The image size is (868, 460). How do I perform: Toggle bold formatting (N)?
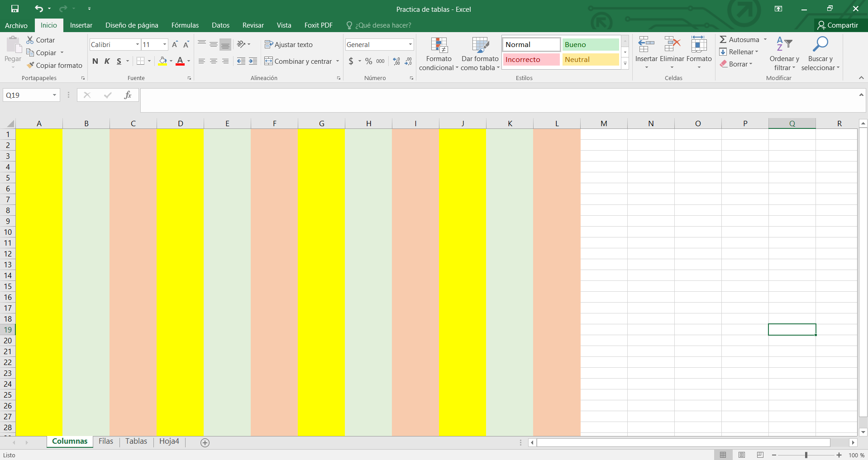point(95,61)
